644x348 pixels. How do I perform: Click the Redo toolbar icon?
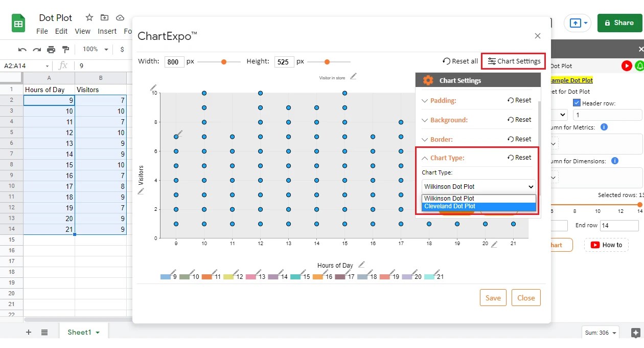coord(37,50)
